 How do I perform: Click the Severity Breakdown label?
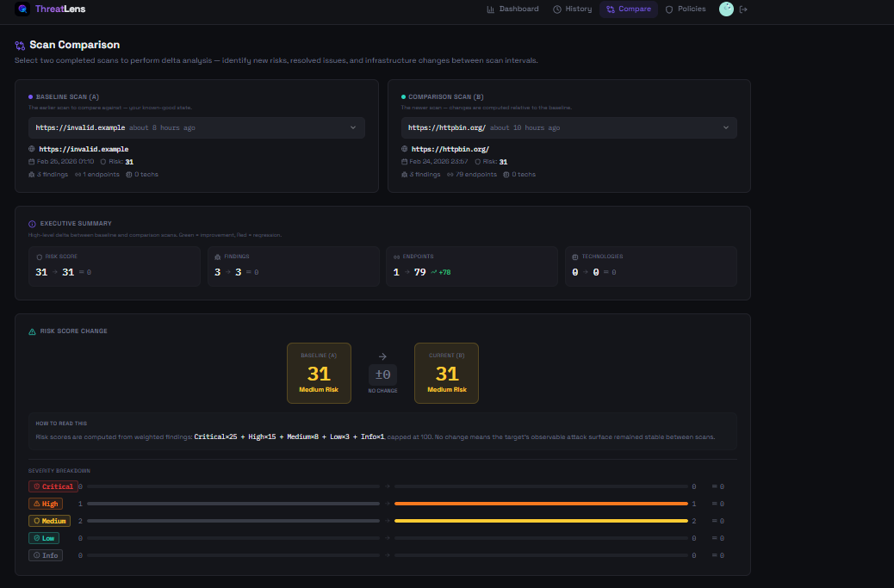point(59,471)
